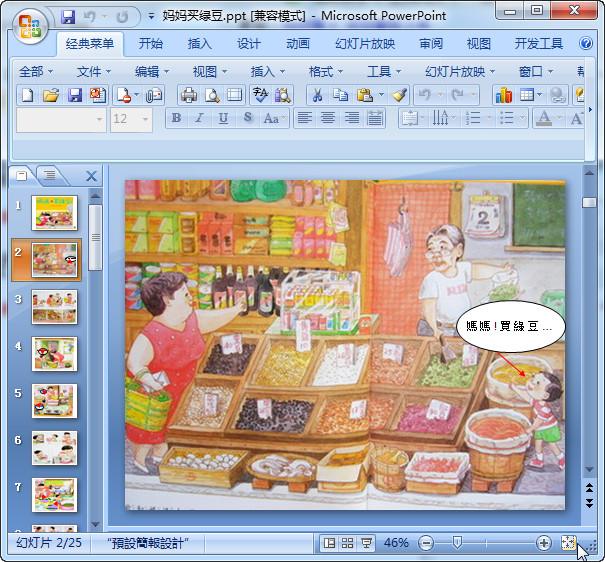Screen dimensions: 605x562
Task: Click the Save floppy icon in the classic toolbar
Action: (x=74, y=95)
